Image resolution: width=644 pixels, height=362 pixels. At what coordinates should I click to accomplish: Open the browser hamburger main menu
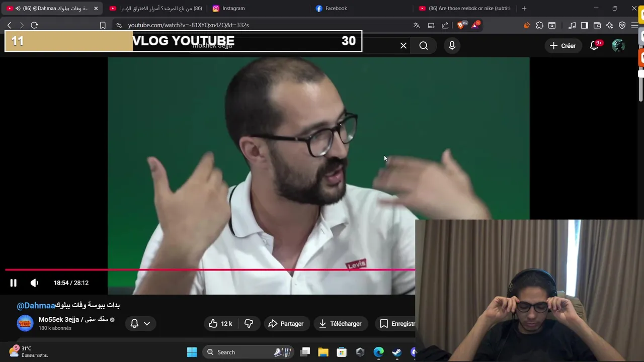click(634, 25)
